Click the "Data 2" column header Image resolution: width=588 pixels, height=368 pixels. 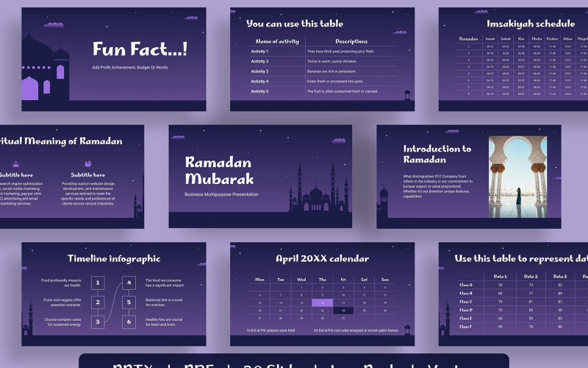click(531, 277)
